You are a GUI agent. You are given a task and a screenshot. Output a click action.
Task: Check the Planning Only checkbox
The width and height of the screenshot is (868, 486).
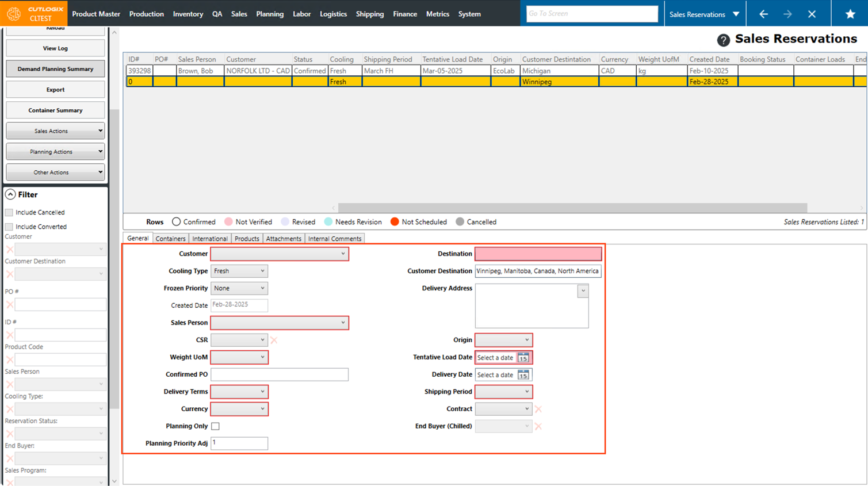(x=215, y=426)
